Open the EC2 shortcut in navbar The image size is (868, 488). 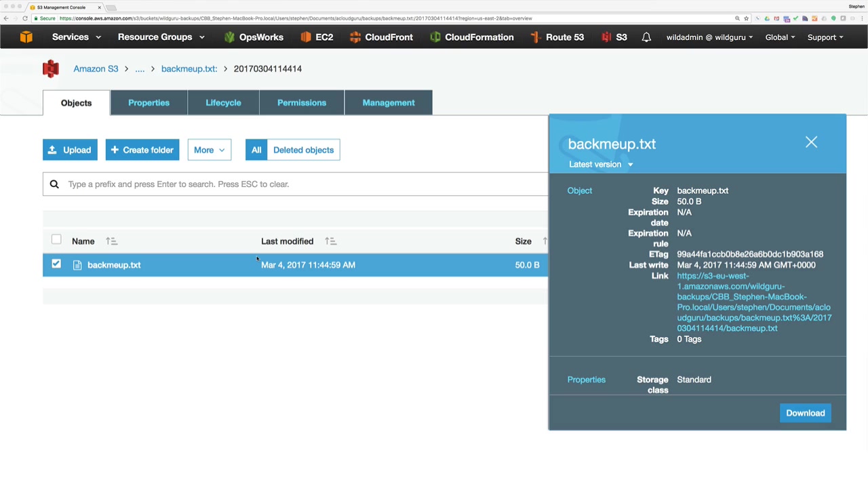(316, 37)
